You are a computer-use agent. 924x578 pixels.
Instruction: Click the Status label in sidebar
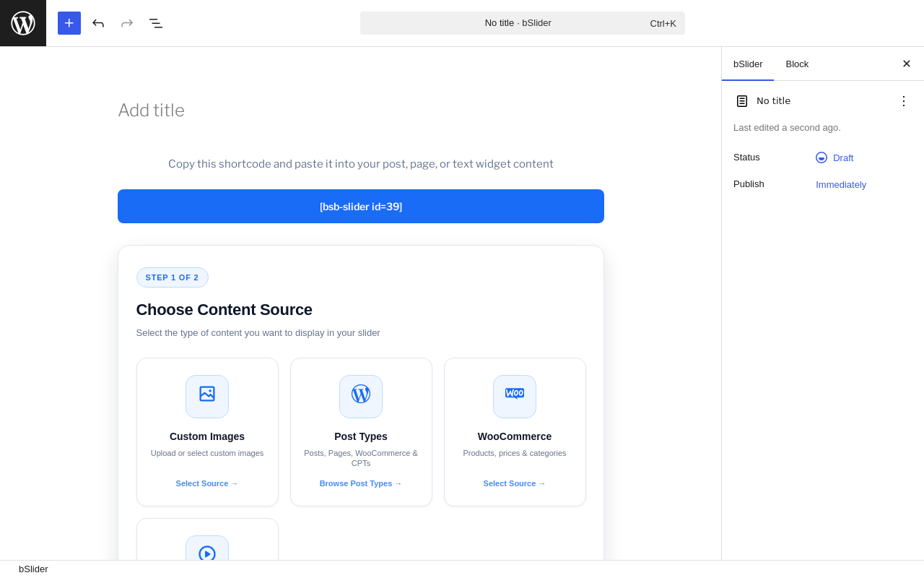point(746,158)
